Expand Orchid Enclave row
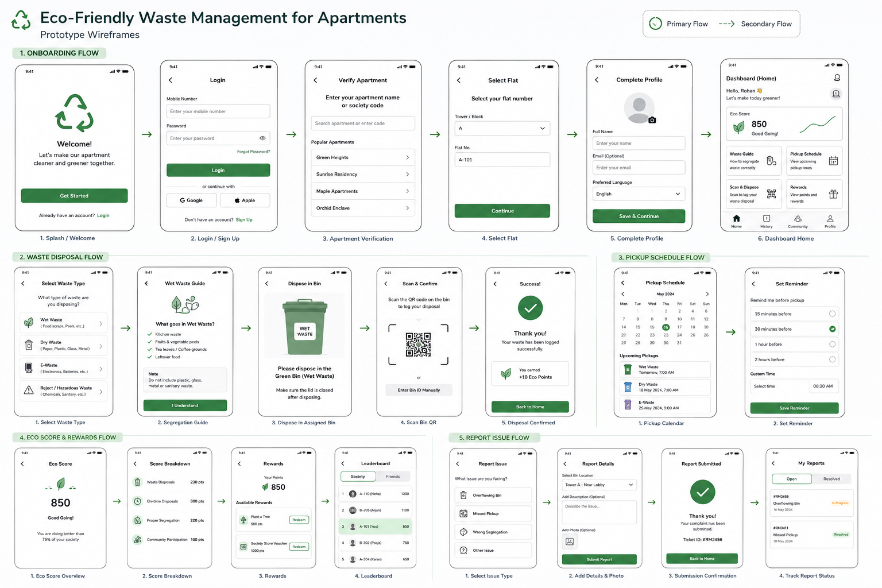This screenshot has width=882, height=588. pos(363,208)
